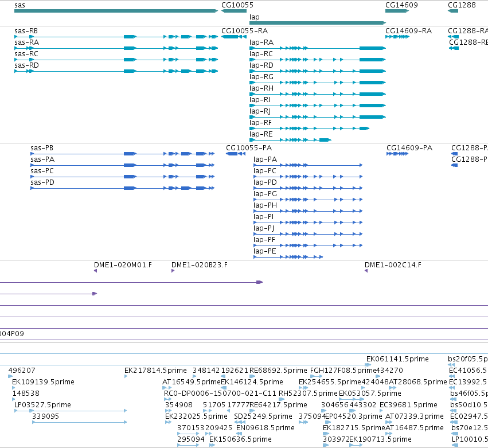Viewport: 488px width, 448px height.
Task: Click the EK146124.5prime EST label
Action: pos(252,382)
